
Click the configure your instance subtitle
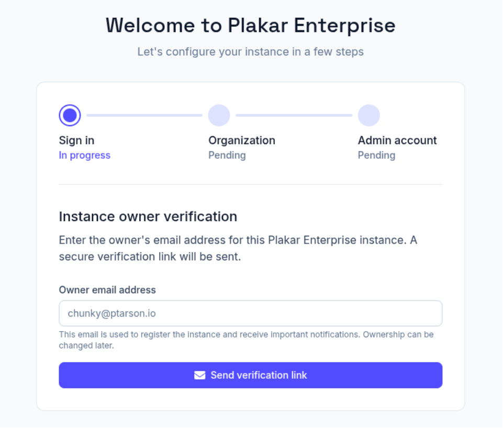click(250, 52)
